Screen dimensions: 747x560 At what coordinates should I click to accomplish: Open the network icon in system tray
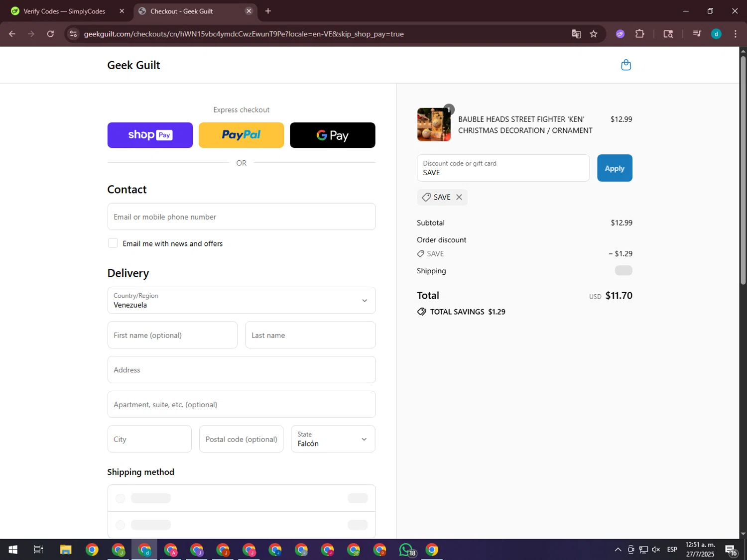coord(643,550)
